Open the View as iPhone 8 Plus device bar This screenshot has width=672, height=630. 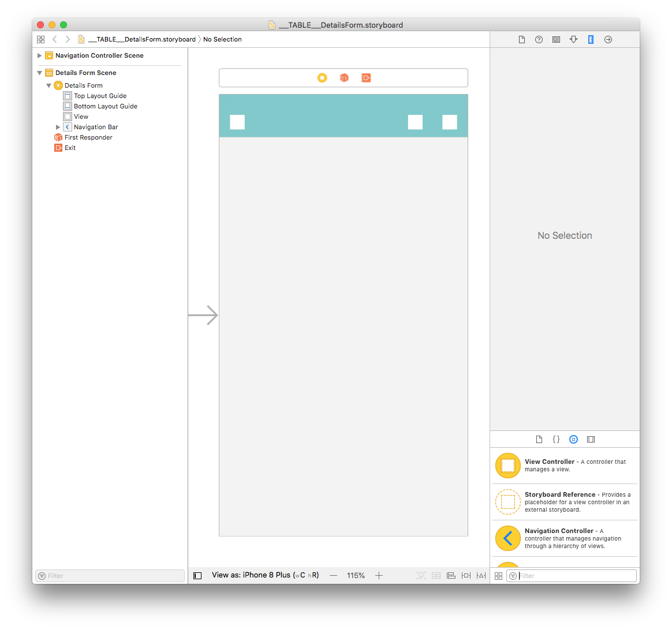pyautogui.click(x=266, y=575)
